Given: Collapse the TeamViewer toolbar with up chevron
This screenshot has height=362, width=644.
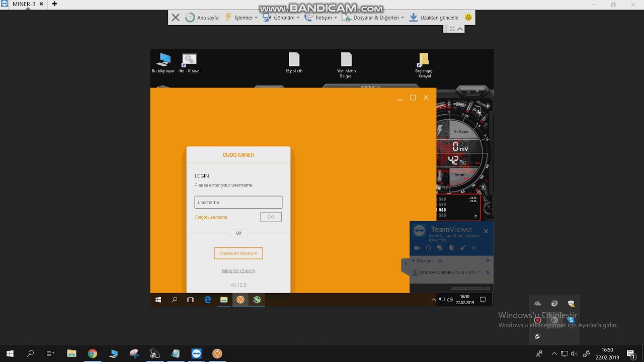Looking at the screenshot, I should 460,29.
